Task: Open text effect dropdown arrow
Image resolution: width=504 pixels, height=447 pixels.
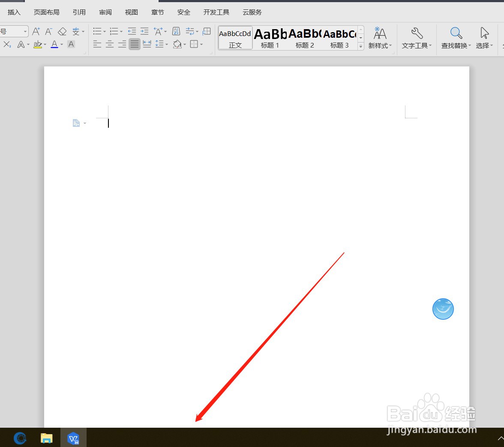Action: pyautogui.click(x=28, y=44)
